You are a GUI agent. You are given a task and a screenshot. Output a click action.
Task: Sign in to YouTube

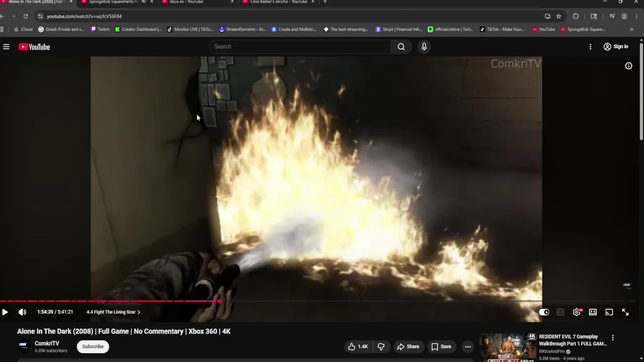[x=616, y=47]
